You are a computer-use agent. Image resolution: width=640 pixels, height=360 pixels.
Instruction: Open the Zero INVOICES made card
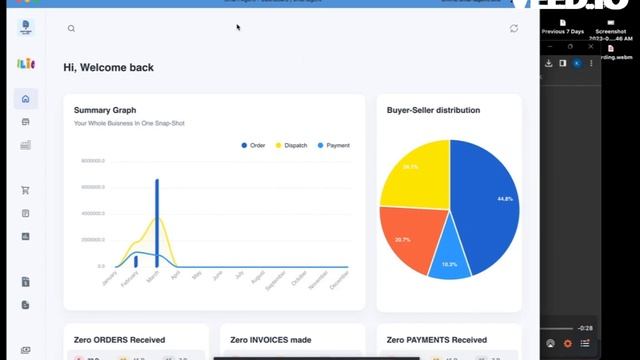click(292, 342)
